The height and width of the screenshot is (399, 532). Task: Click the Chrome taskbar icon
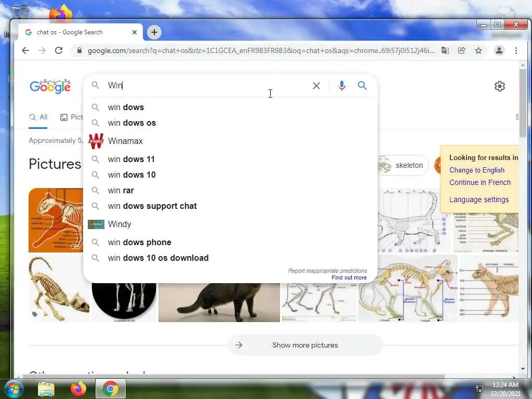tap(111, 389)
